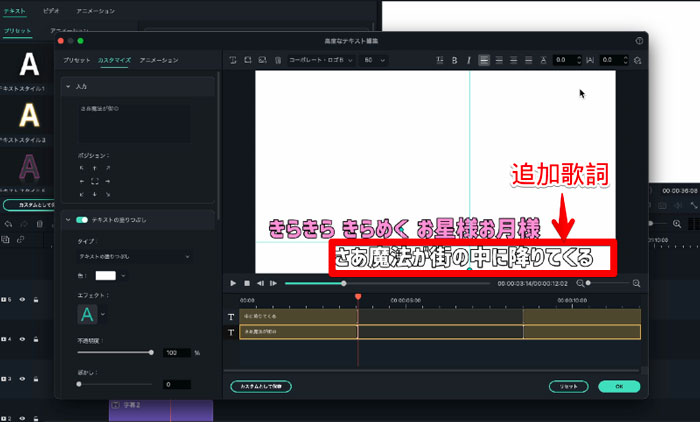Open the fill タイプ dropdown

coord(135,257)
